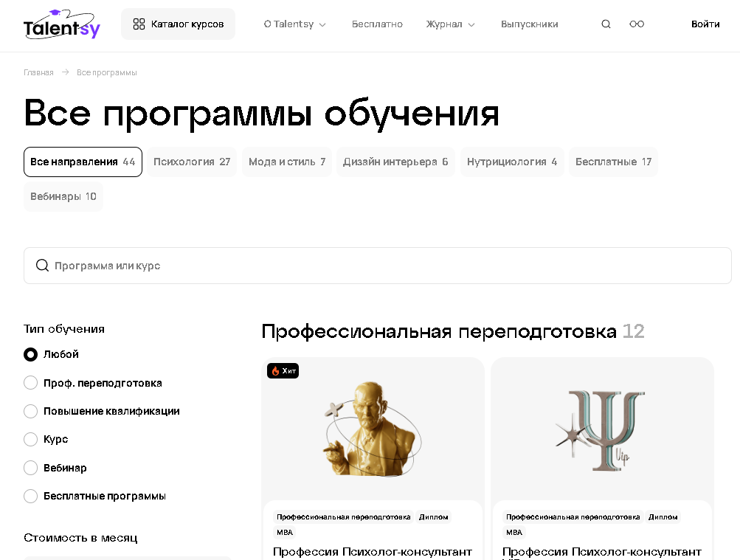This screenshot has height=560, width=740.
Task: Open the Профессия Психолог-консультант title on the Vip card
Action: [x=602, y=553]
